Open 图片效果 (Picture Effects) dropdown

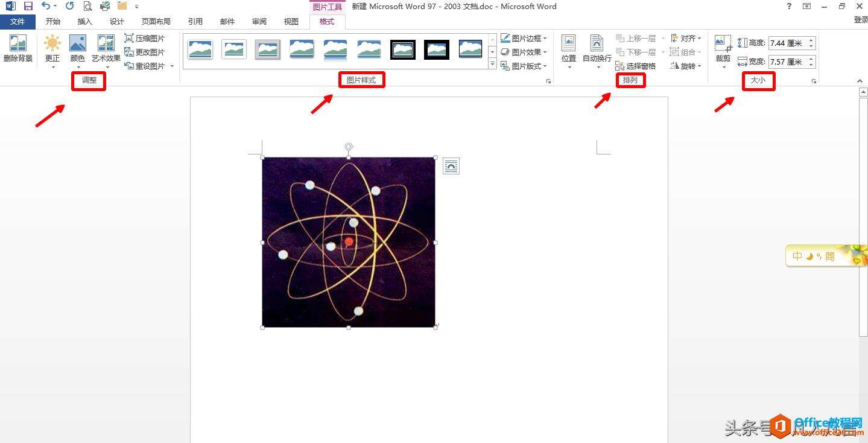pos(524,52)
